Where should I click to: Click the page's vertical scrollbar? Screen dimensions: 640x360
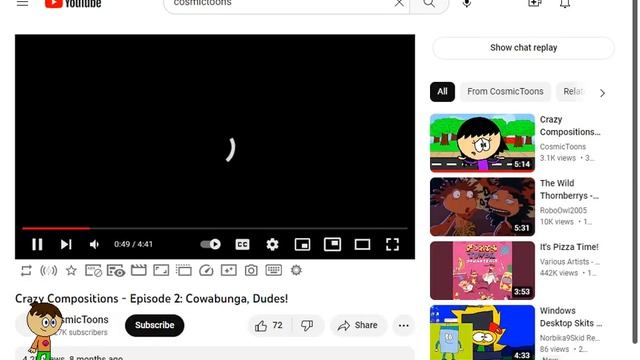click(x=636, y=171)
